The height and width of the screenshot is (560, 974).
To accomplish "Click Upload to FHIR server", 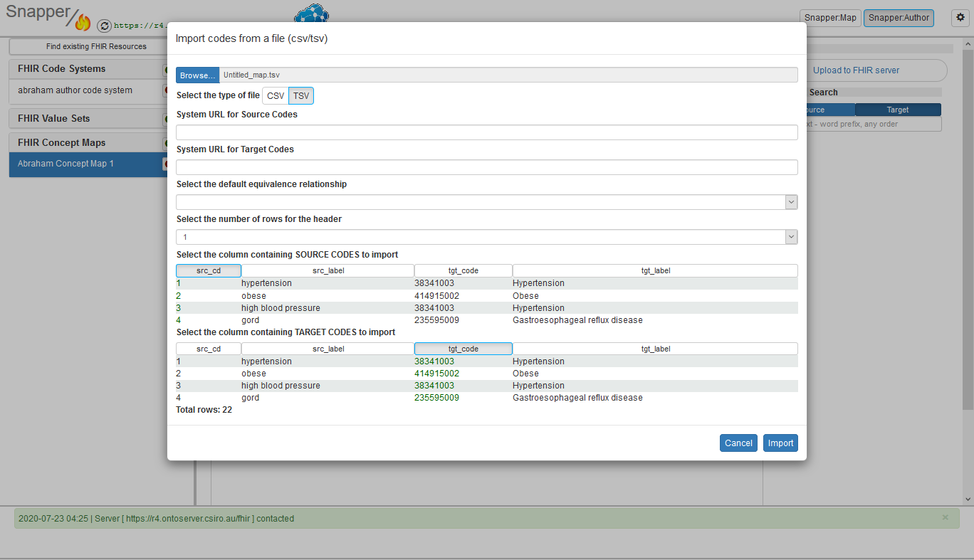I will (856, 70).
